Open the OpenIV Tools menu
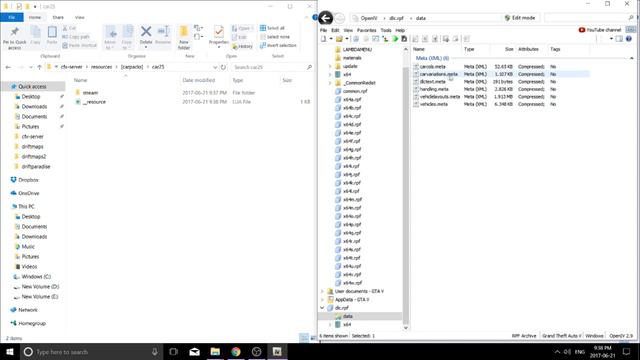This screenshot has width=640, height=360. coord(386,30)
